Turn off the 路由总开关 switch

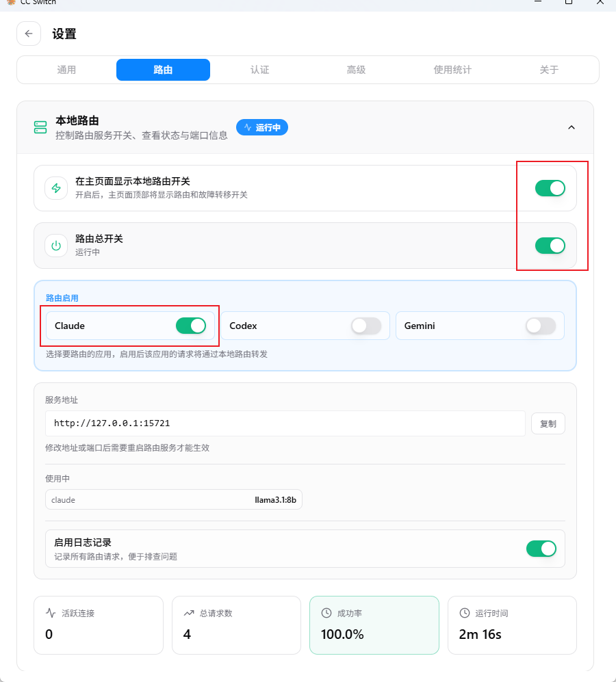click(x=550, y=246)
